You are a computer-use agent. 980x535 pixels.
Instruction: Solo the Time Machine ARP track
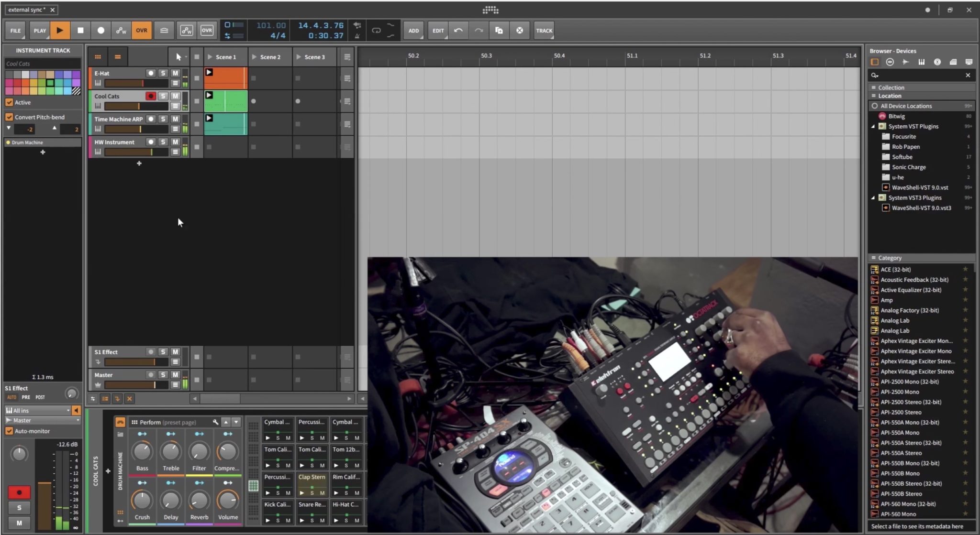(x=163, y=119)
